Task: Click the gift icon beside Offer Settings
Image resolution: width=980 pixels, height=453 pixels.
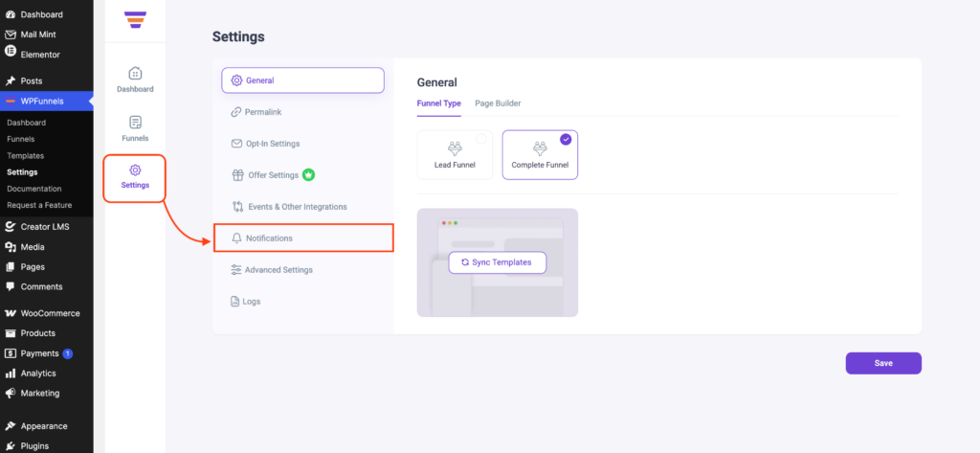Action: 237,174
